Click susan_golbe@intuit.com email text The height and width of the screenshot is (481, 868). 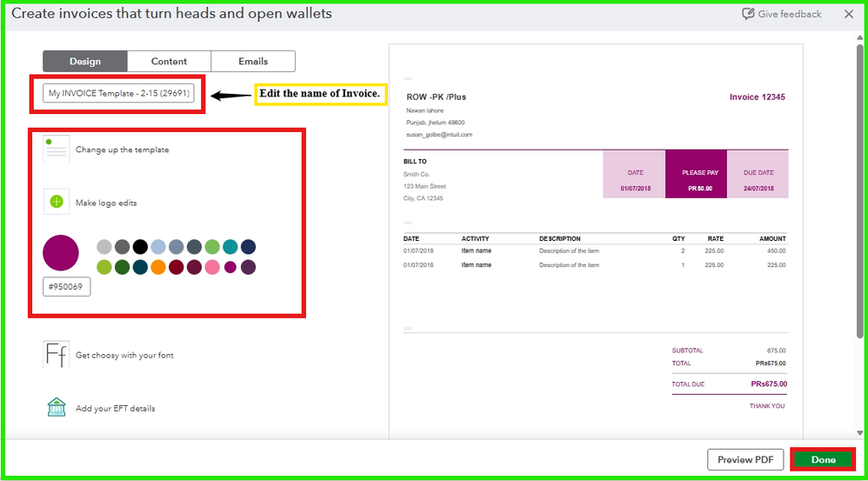pos(439,135)
